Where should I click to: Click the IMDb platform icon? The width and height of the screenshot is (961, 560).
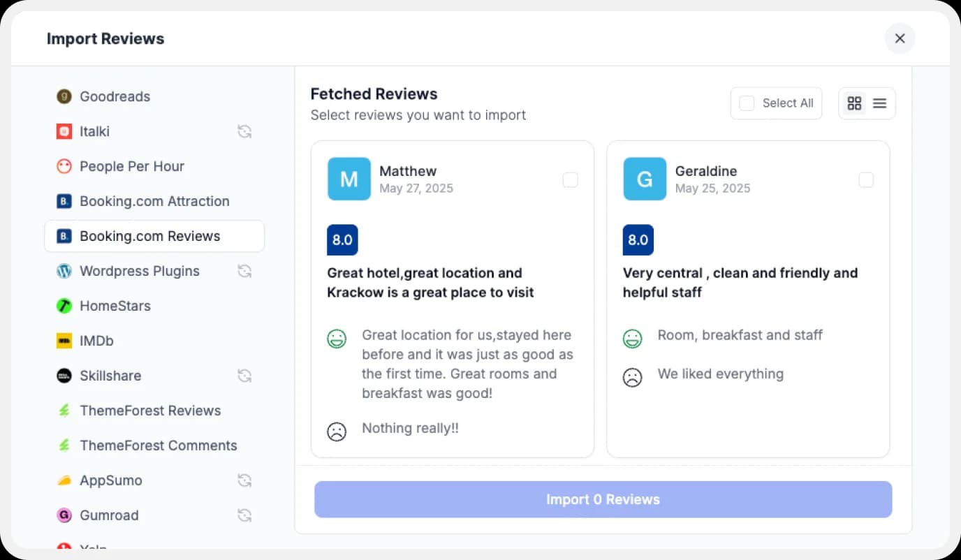pos(64,341)
